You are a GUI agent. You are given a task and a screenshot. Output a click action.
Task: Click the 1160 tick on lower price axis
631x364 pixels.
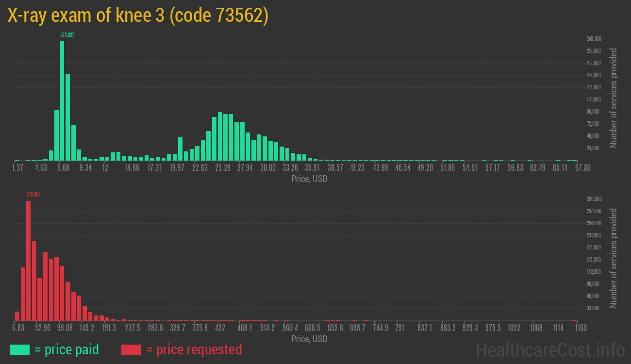pyautogui.click(x=580, y=328)
